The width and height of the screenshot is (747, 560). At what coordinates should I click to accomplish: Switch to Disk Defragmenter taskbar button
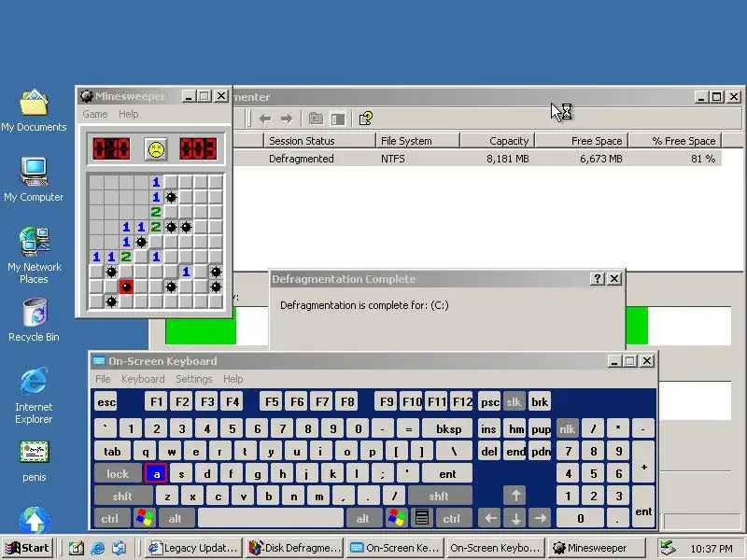pyautogui.click(x=295, y=548)
